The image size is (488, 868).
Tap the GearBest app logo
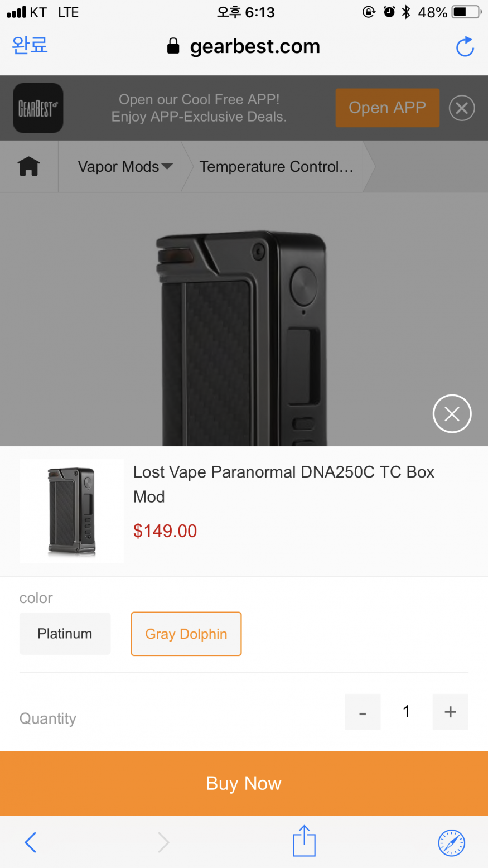click(38, 108)
